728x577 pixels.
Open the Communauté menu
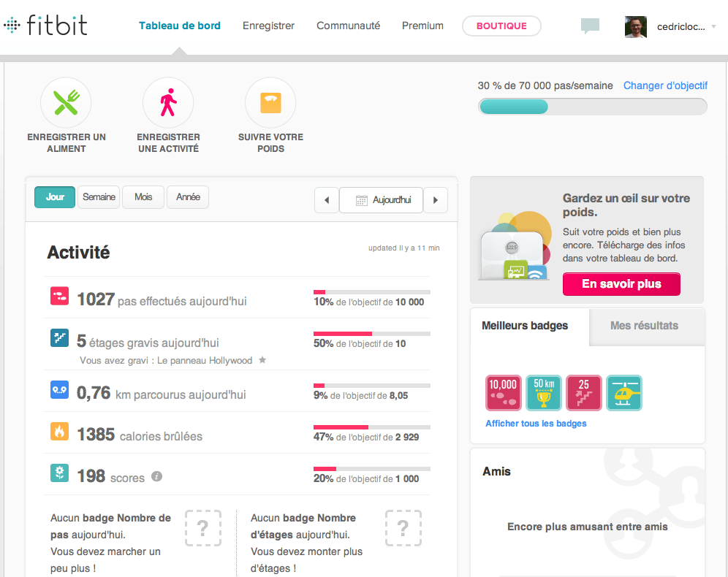(x=348, y=26)
